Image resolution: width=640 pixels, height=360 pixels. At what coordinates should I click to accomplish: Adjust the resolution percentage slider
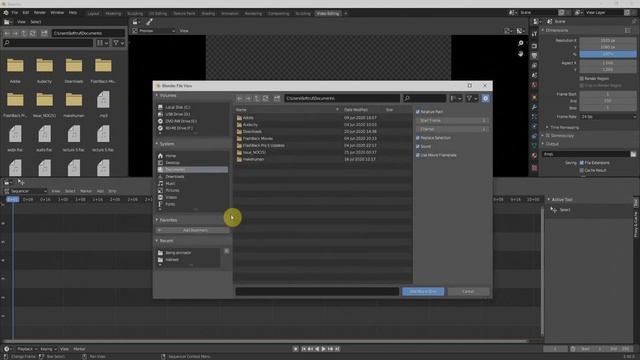tap(607, 54)
